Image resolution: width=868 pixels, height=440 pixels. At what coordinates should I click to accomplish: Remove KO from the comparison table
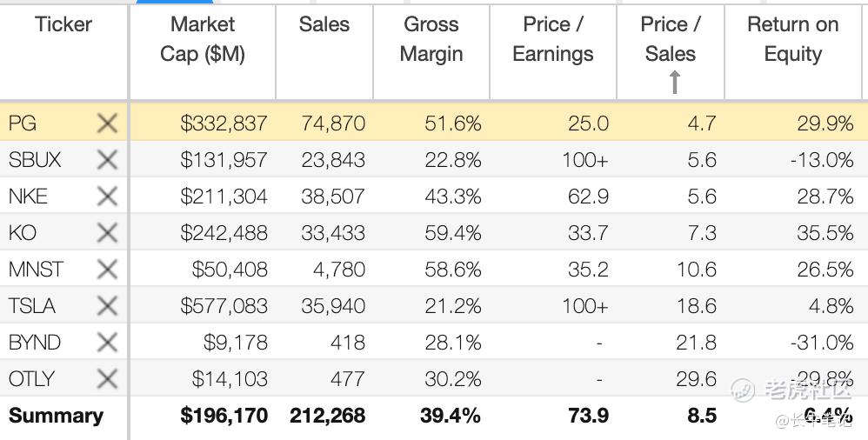(x=107, y=233)
